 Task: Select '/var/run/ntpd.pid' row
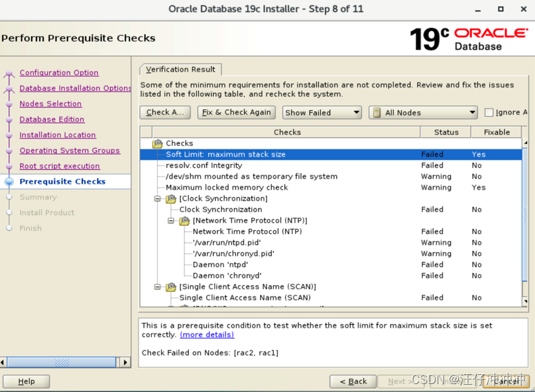coord(331,243)
